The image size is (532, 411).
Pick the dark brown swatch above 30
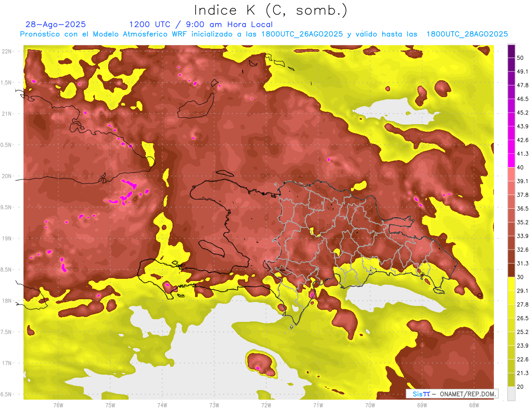pos(511,270)
